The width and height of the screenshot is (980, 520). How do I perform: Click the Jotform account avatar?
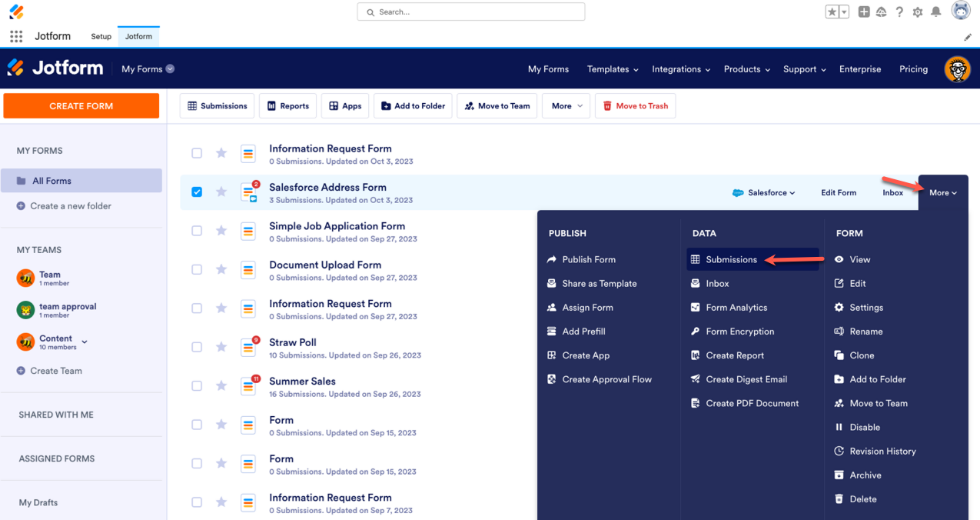click(x=957, y=69)
